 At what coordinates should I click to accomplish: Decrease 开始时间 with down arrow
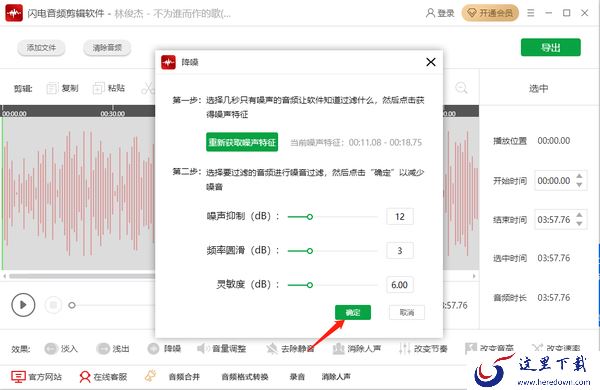[x=579, y=185]
